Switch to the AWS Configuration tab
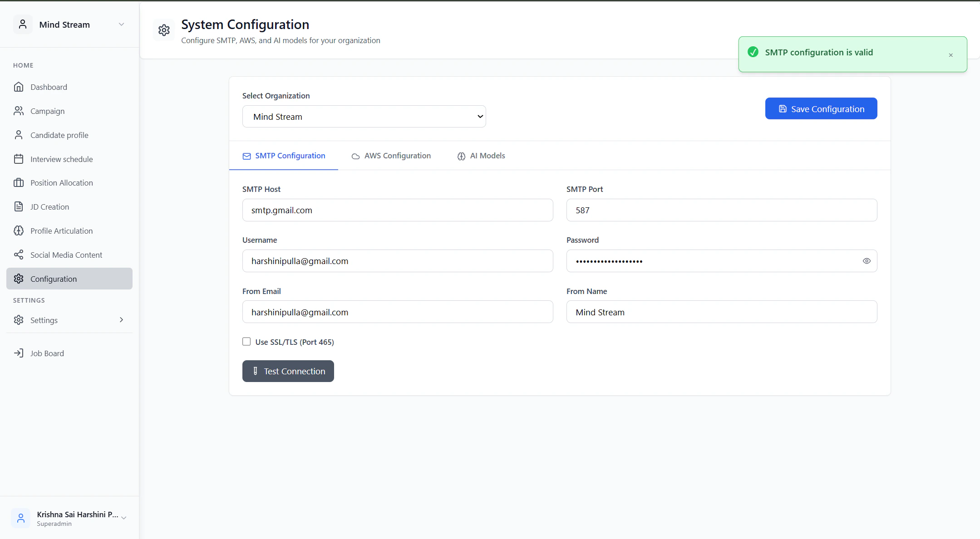Image resolution: width=980 pixels, height=539 pixels. point(391,156)
